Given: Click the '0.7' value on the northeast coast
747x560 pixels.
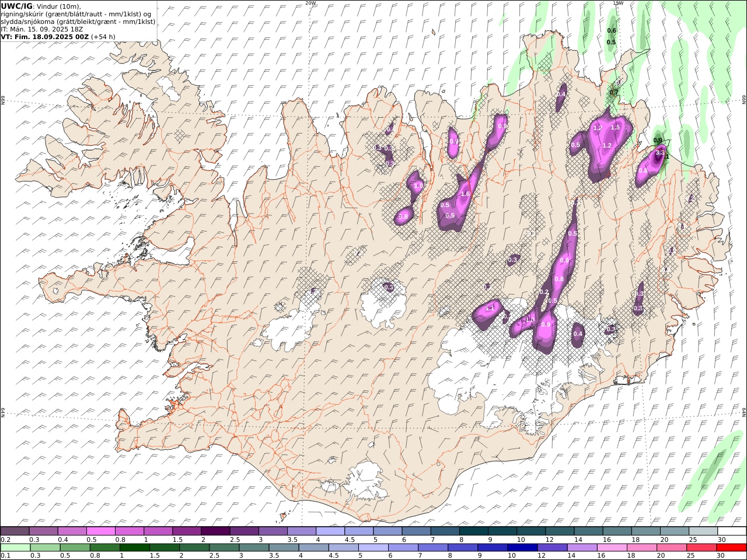Looking at the screenshot, I should [614, 93].
